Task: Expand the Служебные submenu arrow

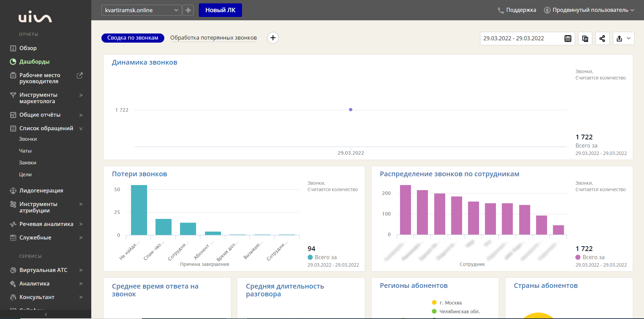Action: coord(81,238)
